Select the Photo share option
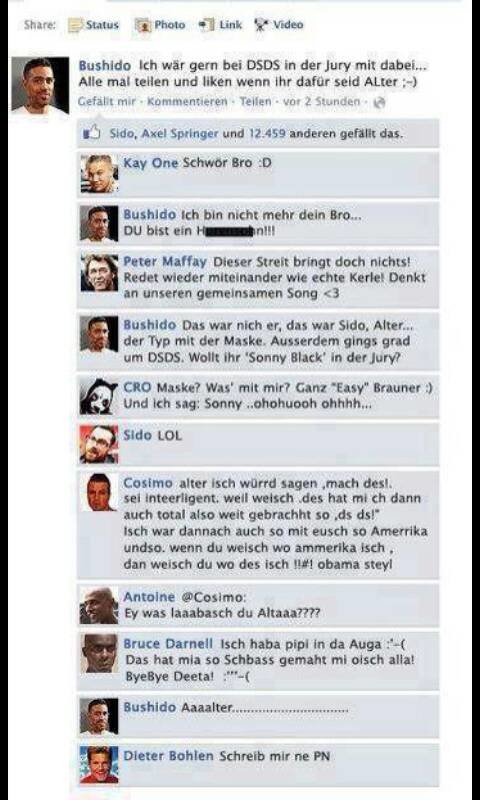Image resolution: width=480 pixels, height=800 pixels. 160,25
